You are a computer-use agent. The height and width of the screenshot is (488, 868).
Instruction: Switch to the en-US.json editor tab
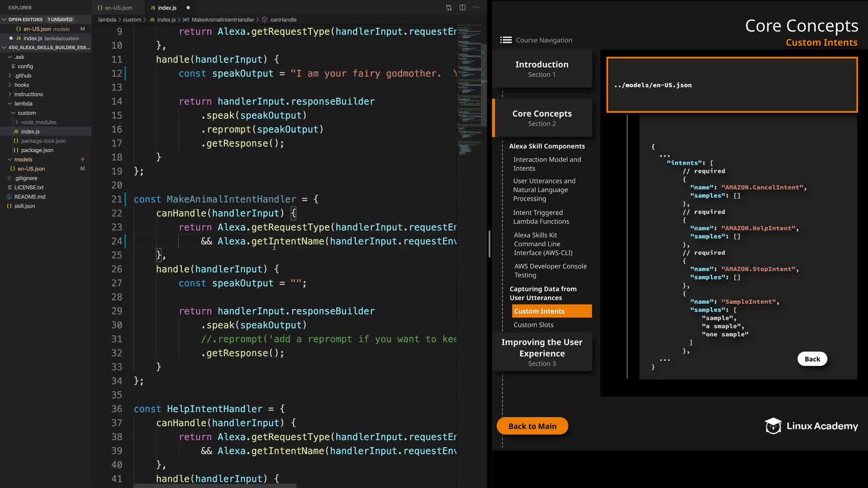[118, 8]
